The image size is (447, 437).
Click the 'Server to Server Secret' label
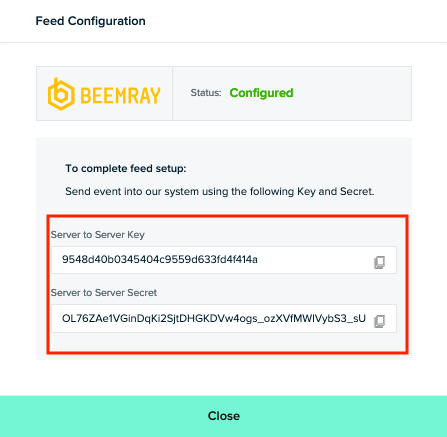(104, 293)
